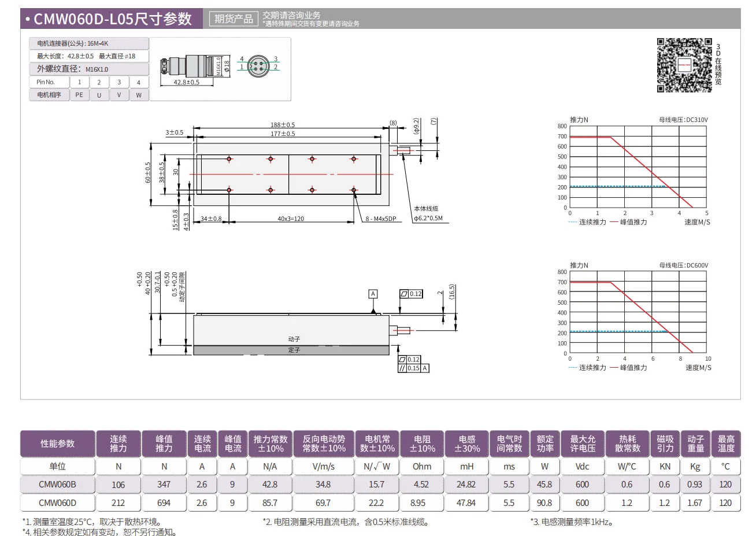The width and height of the screenshot is (756, 536).
Task: Click the 最高温度 column header
Action: (x=726, y=443)
